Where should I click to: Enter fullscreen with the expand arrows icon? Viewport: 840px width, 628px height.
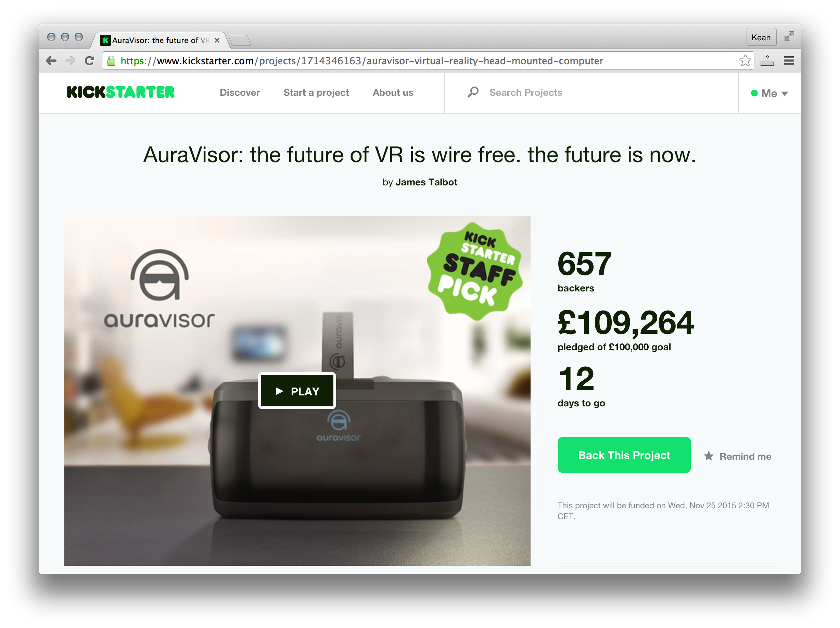point(789,36)
